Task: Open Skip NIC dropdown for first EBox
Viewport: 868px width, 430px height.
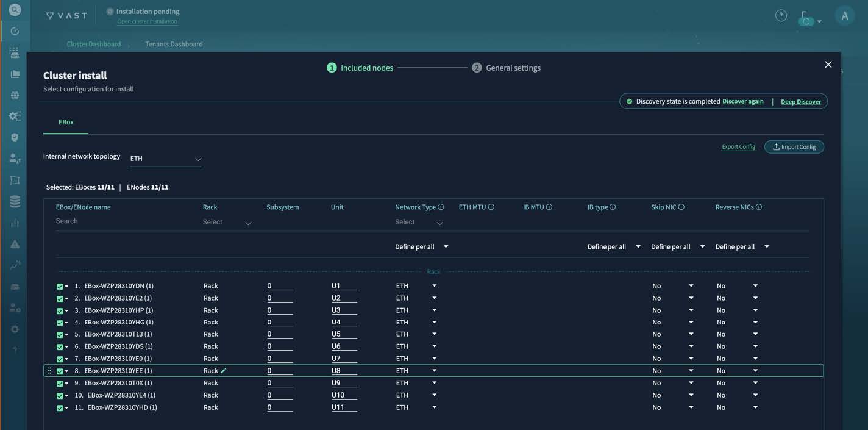Action: coord(673,286)
